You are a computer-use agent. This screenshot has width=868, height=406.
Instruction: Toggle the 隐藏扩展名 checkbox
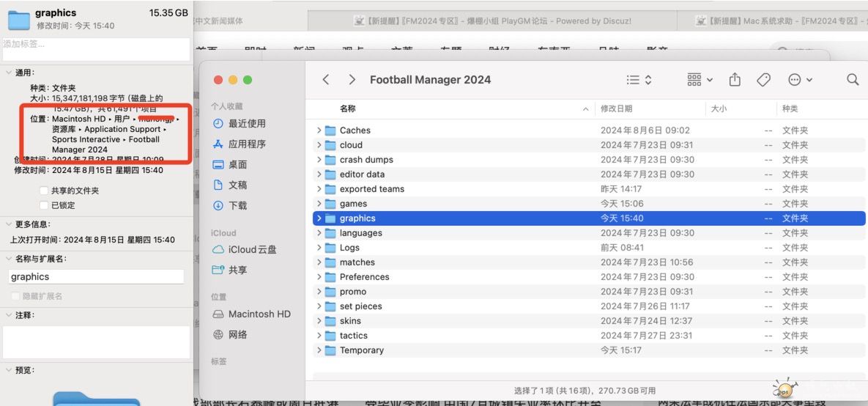tap(15, 296)
